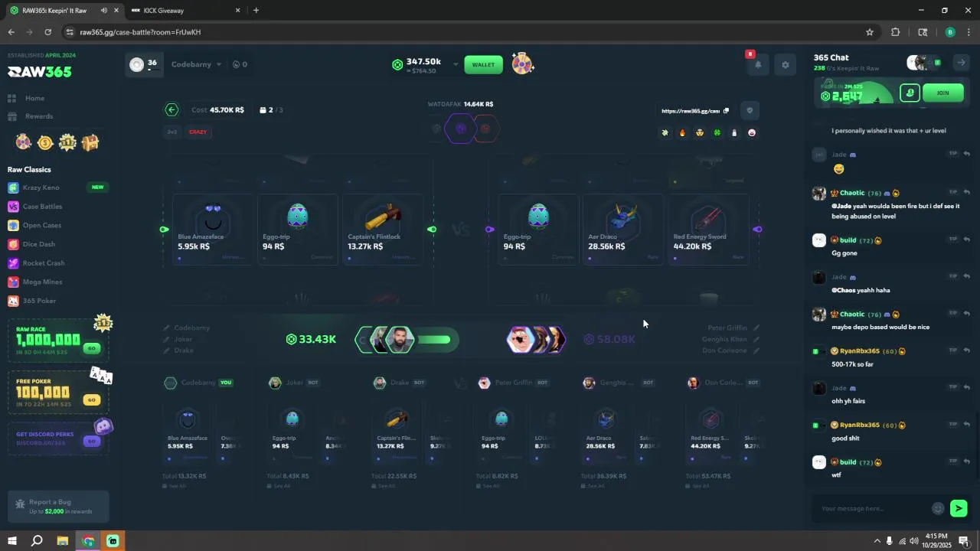Reply to RyanRbx365's 'good shit' message

(x=967, y=424)
